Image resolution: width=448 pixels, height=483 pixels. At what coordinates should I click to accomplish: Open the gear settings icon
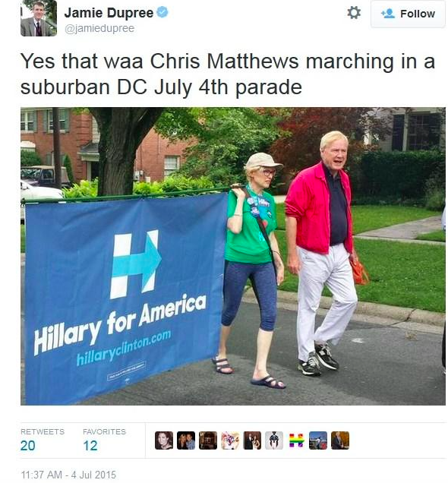click(x=354, y=13)
